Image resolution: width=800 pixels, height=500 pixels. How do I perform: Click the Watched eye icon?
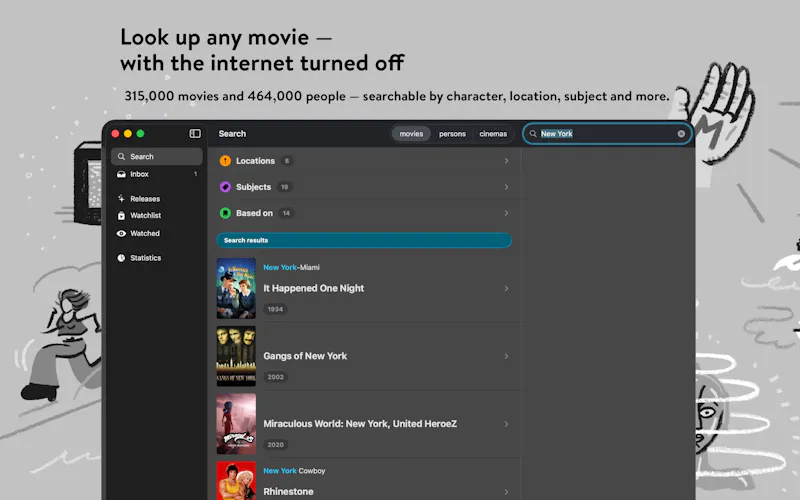click(121, 233)
